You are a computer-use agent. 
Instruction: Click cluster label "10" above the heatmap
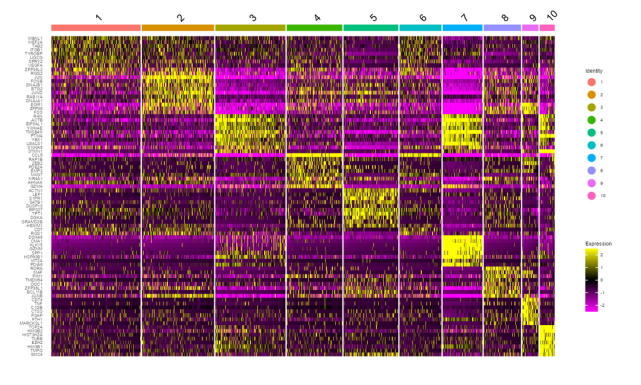click(x=551, y=16)
